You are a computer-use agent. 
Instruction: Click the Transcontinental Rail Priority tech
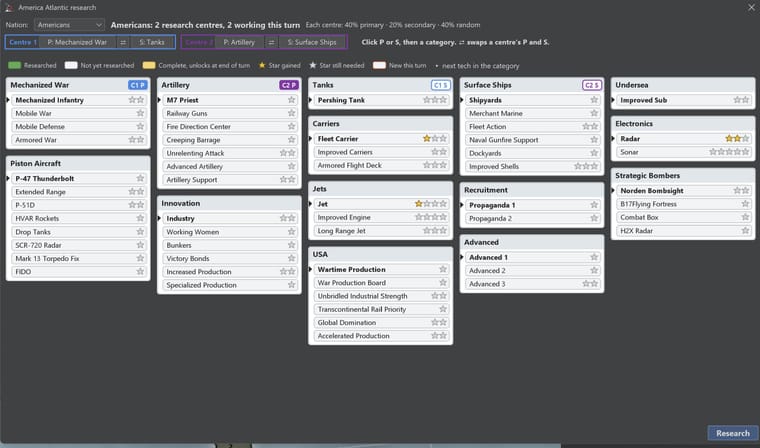click(381, 309)
